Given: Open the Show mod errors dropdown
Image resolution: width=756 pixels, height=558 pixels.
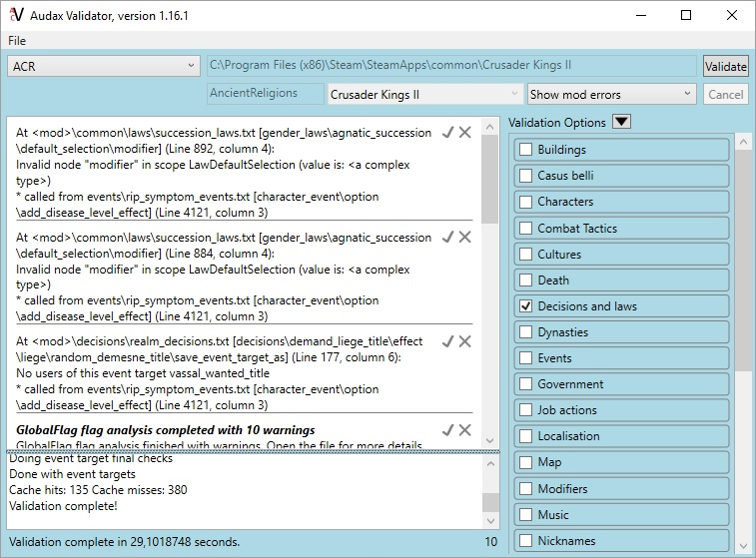Looking at the screenshot, I should click(x=610, y=95).
